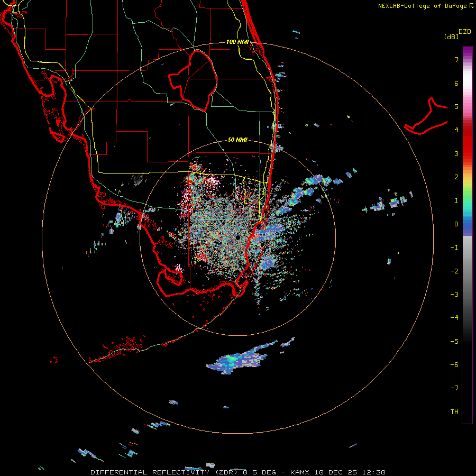This screenshot has width=476, height=476.
Task: Click the 10 DEC 25 12:30 timestamp
Action: tap(350, 472)
